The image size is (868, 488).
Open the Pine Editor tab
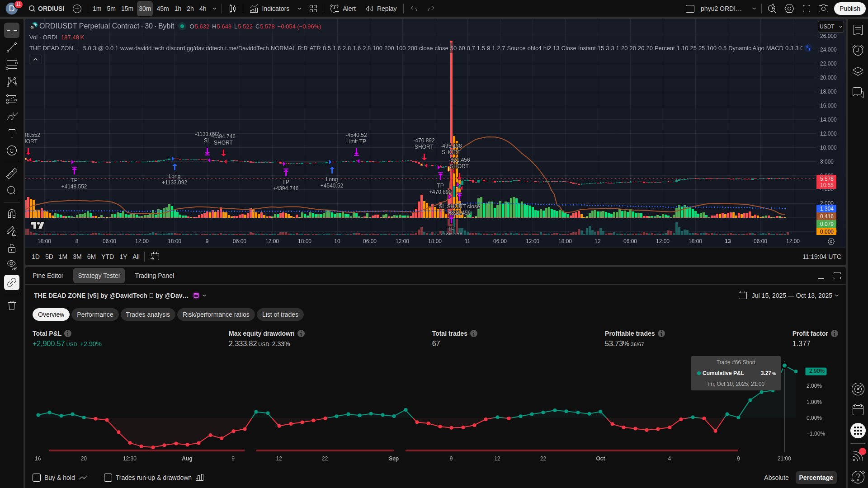click(x=48, y=276)
